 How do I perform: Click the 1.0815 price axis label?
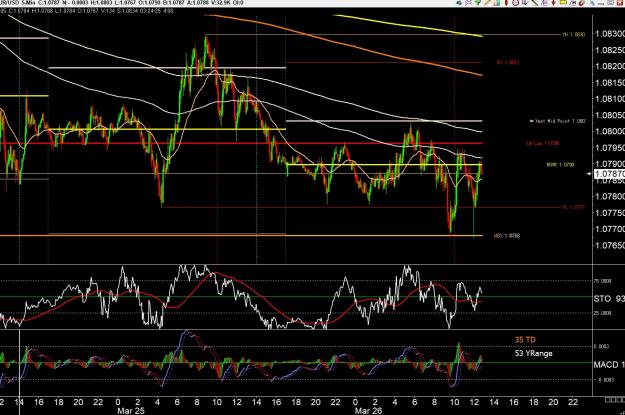(x=610, y=83)
